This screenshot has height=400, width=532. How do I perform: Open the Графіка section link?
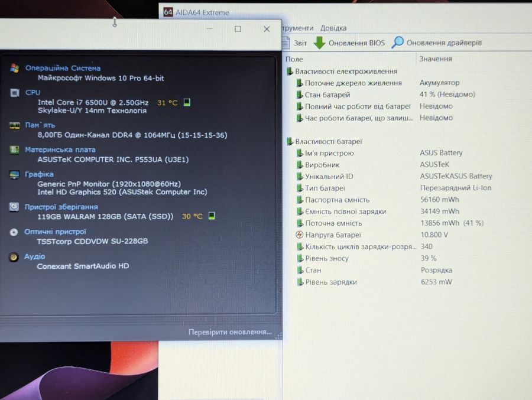(39, 174)
